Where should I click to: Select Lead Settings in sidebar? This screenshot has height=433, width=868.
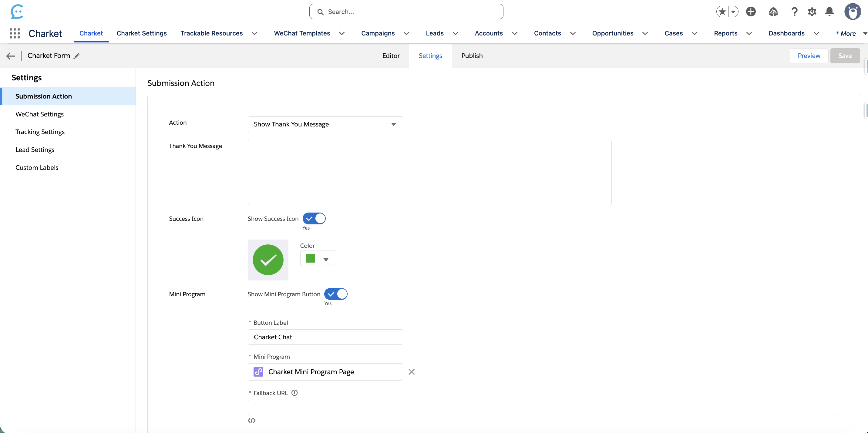click(68, 149)
